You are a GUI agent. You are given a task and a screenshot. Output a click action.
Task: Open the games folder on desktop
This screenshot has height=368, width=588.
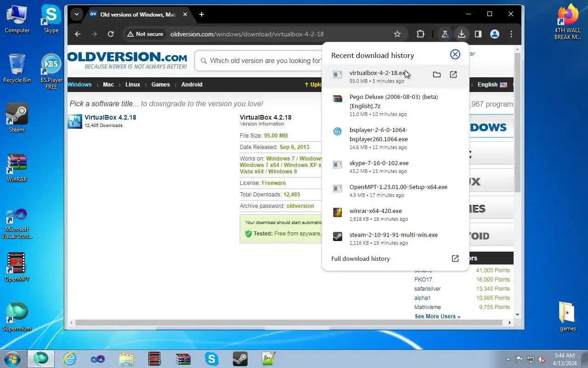(568, 317)
